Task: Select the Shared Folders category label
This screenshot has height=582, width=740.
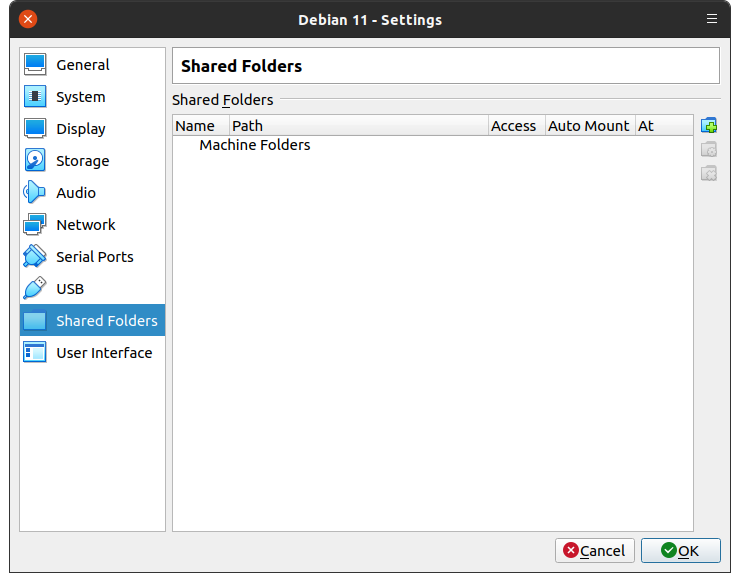Action: pyautogui.click(x=106, y=321)
